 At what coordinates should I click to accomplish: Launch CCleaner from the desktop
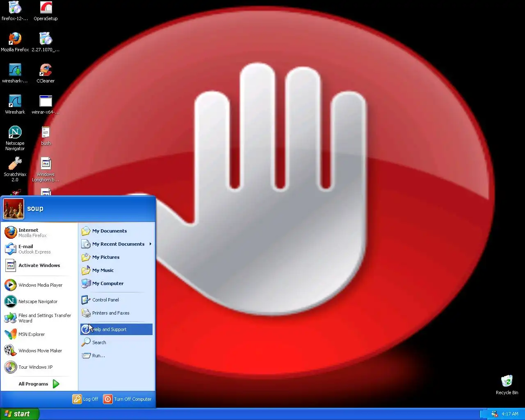click(46, 73)
